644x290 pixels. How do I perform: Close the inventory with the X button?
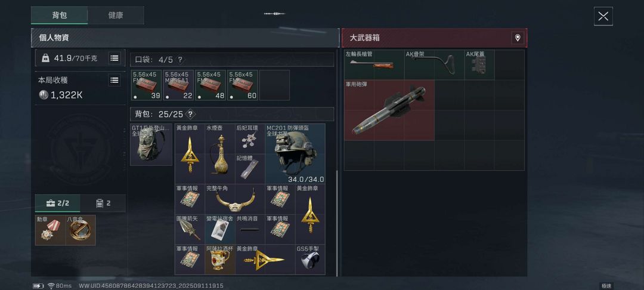pyautogui.click(x=603, y=17)
